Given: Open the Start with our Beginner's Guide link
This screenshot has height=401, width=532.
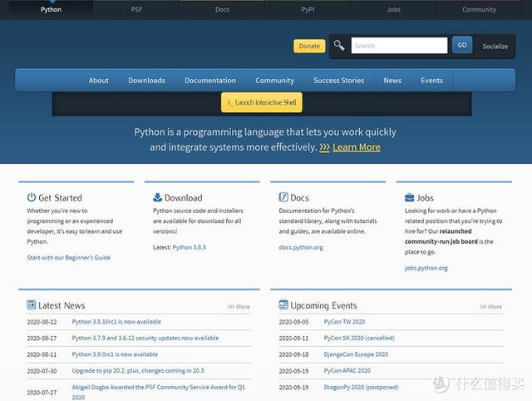Looking at the screenshot, I should pos(68,258).
